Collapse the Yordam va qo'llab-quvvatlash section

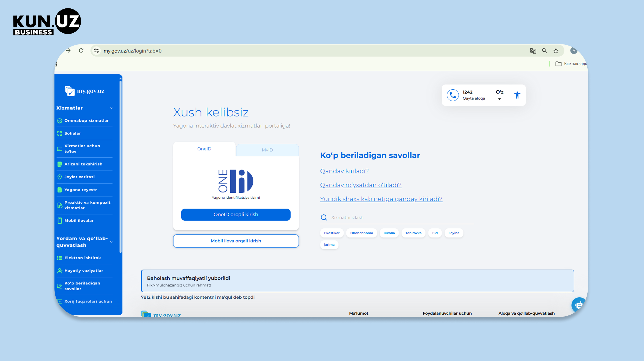(x=111, y=242)
